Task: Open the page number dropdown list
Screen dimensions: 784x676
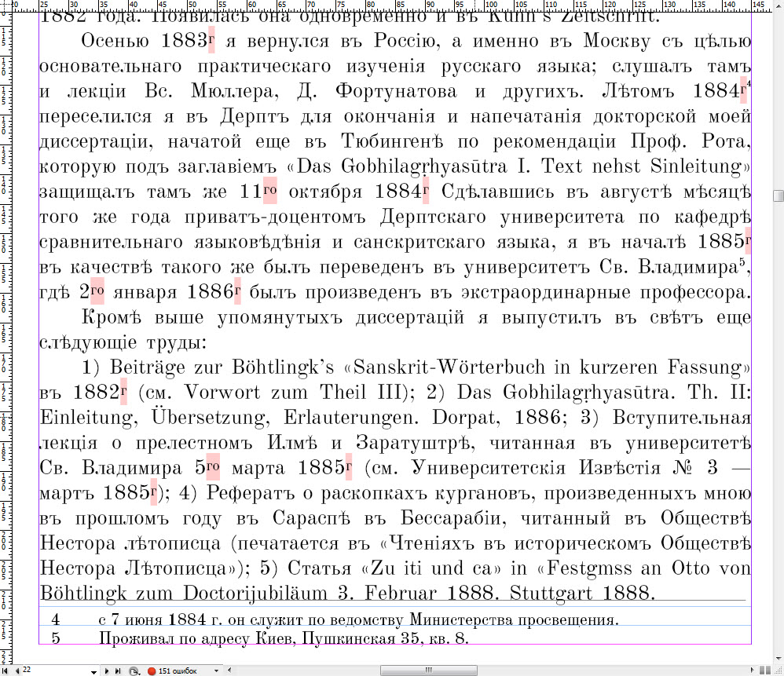Action: [93, 671]
